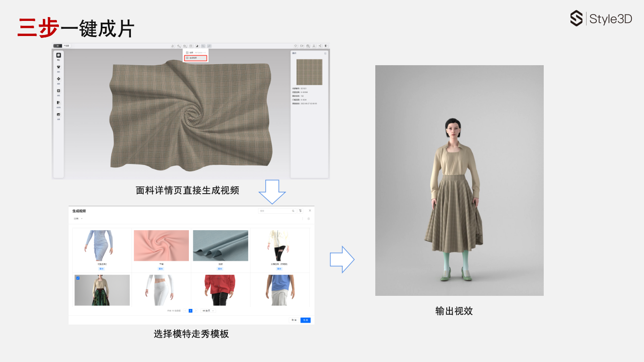644x362 pixels.
Task: Click the trash delete icon in video dialog
Action: click(308, 218)
